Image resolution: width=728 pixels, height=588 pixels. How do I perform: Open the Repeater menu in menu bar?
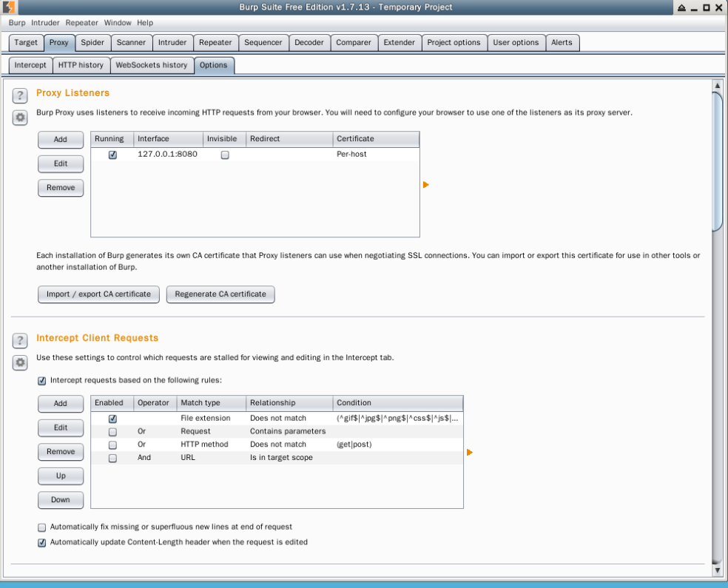81,23
